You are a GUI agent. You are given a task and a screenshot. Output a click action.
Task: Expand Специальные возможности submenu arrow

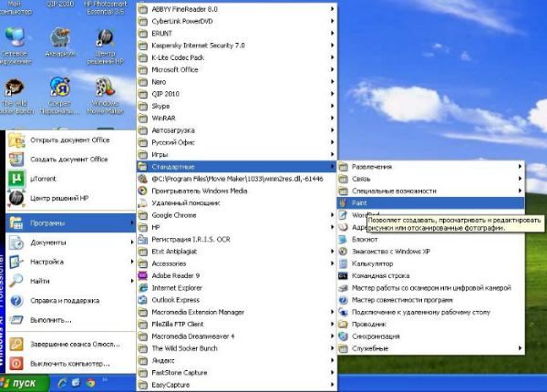pos(520,191)
